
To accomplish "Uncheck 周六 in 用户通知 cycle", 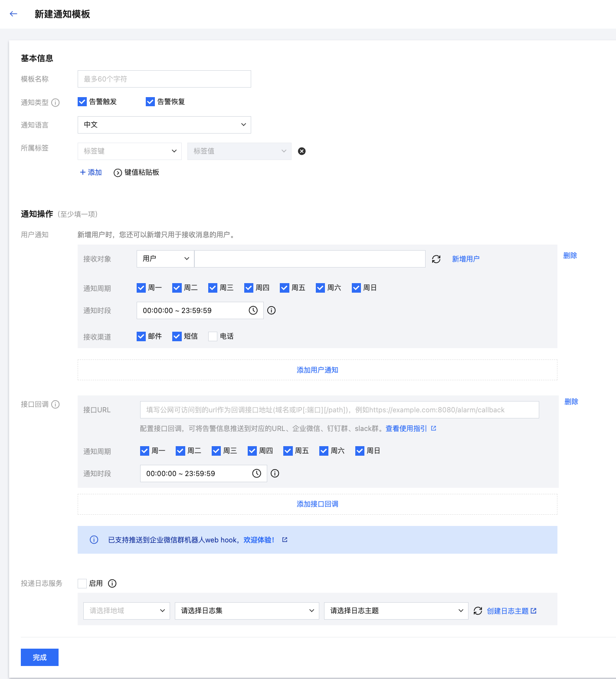I will point(320,288).
